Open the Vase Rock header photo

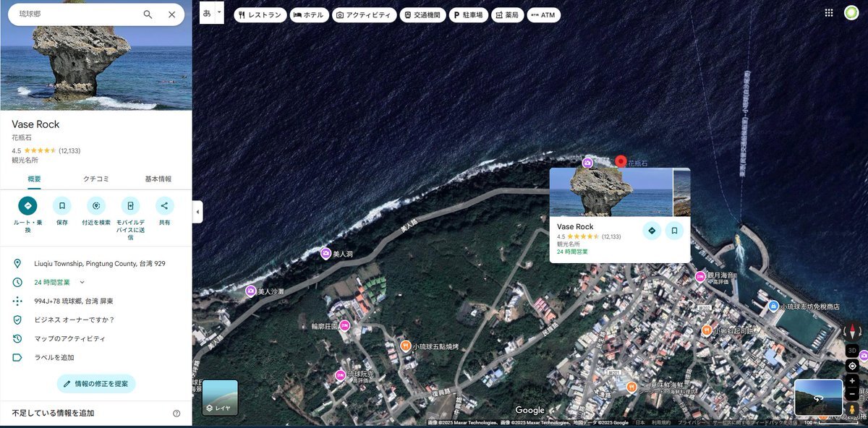tap(96, 68)
